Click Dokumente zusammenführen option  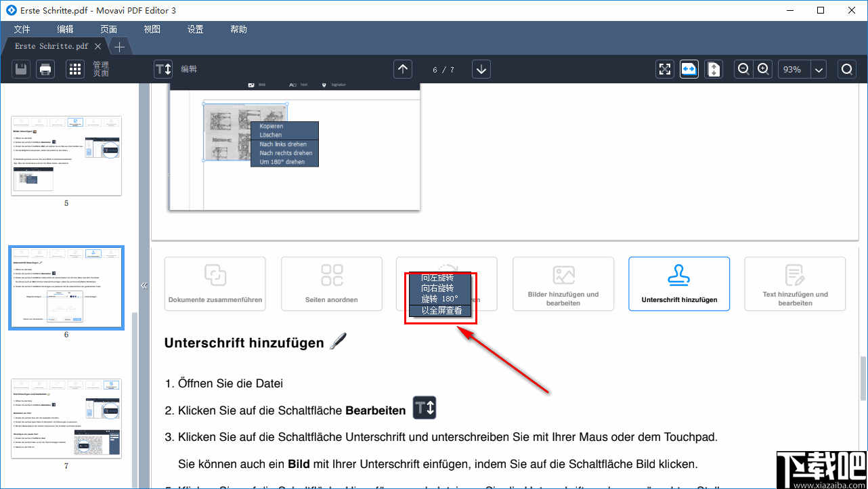215,283
